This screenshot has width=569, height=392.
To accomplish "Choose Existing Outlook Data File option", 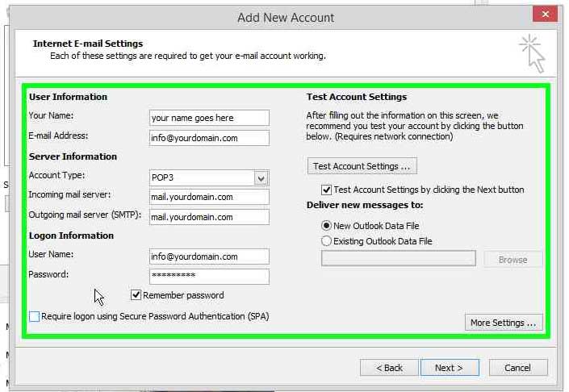I will coord(326,240).
